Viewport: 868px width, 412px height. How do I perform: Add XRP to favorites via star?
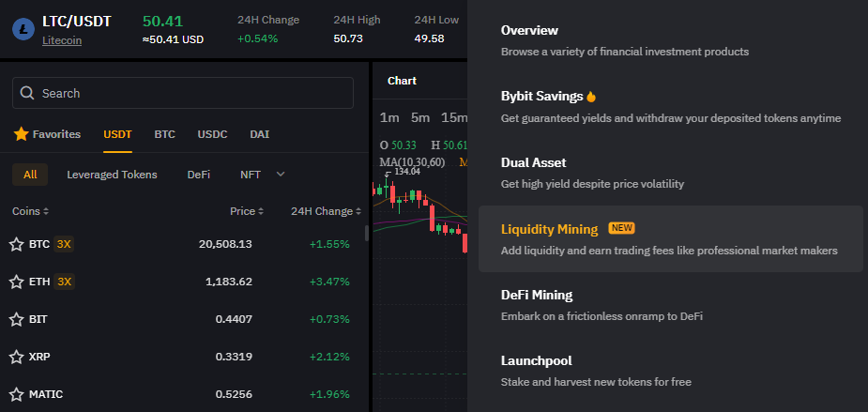coord(17,357)
